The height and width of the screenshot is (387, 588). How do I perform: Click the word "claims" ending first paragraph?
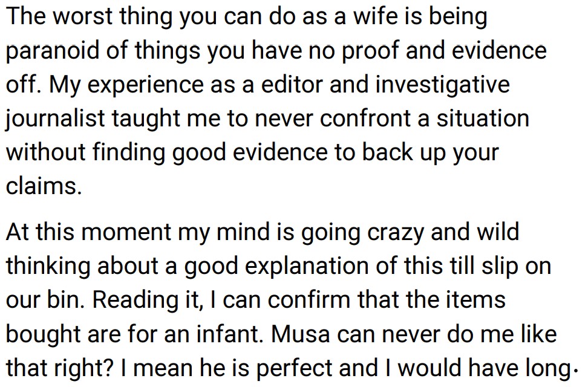43,186
